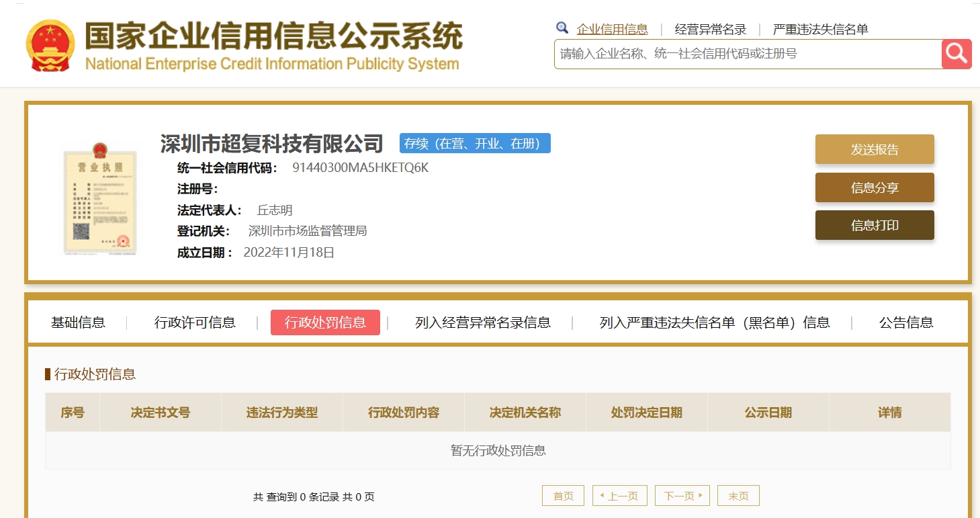Screen dimensions: 980x518
Task: Click the 行政处罚内容 column header
Action: [404, 413]
